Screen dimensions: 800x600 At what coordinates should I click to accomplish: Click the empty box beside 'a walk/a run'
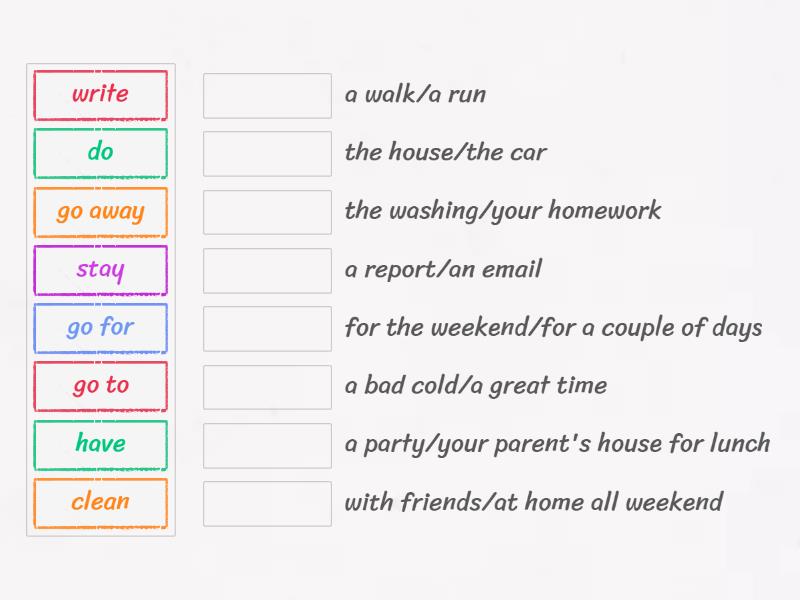coord(267,95)
